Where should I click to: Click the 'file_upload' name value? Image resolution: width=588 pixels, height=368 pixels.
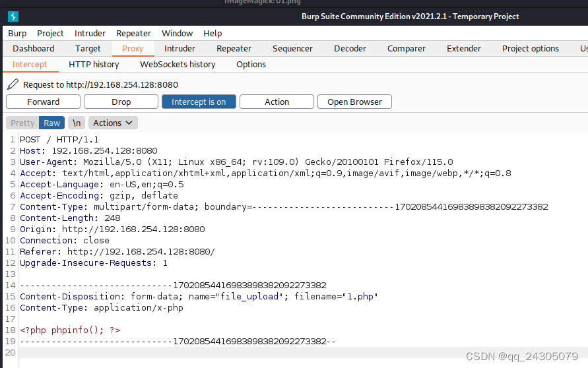point(249,296)
